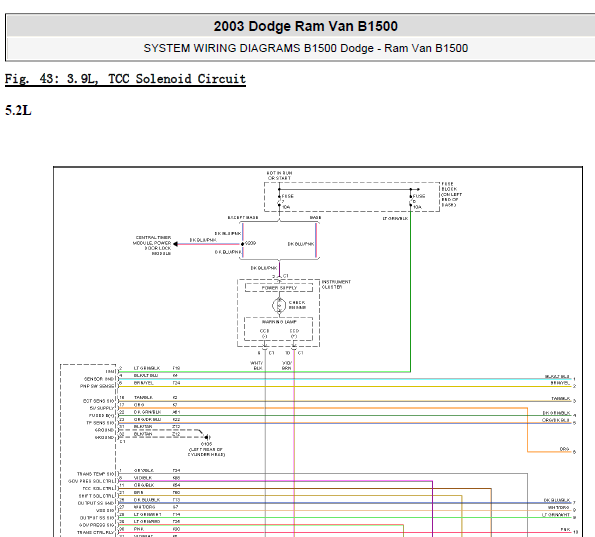
Task: Click the TP SENS SIG pin label
Action: point(100,422)
